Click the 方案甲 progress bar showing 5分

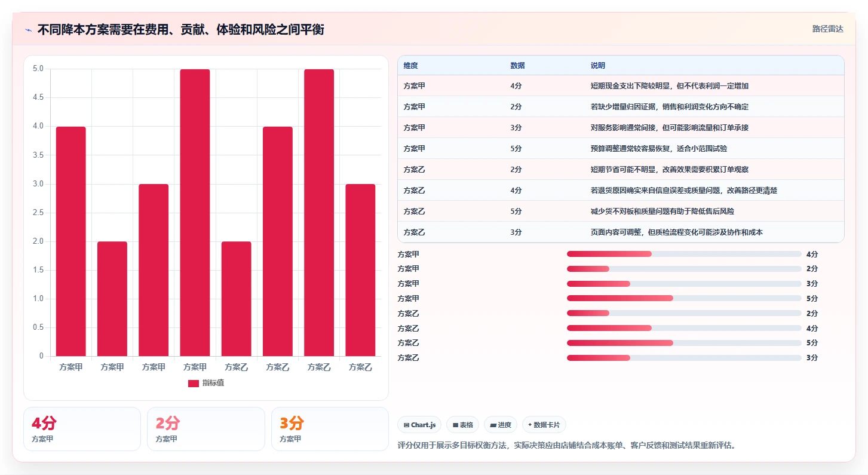pyautogui.click(x=684, y=299)
